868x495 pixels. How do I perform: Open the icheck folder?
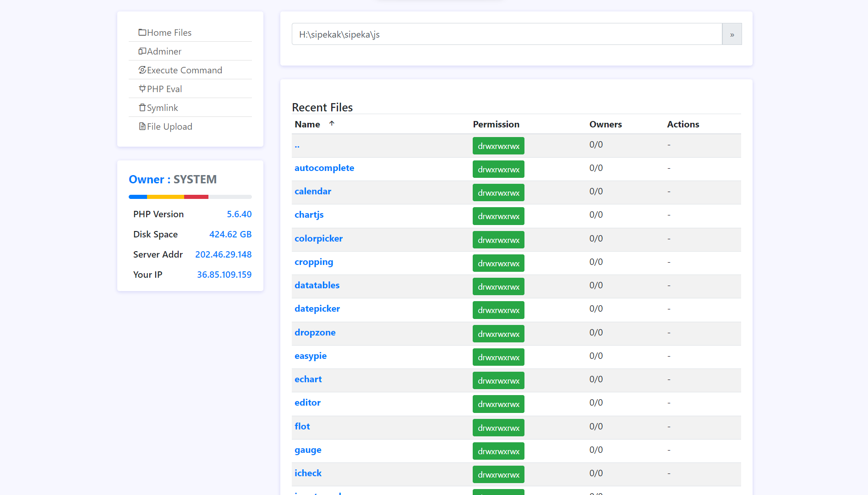point(308,473)
